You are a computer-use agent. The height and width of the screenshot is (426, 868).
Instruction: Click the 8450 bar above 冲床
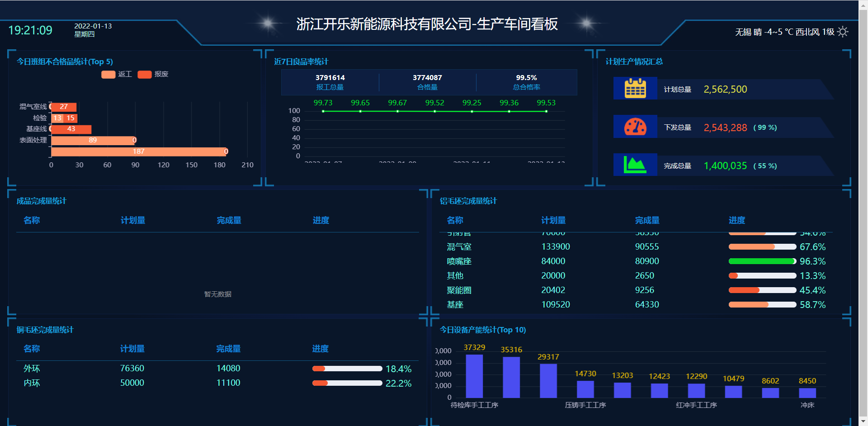tap(807, 393)
